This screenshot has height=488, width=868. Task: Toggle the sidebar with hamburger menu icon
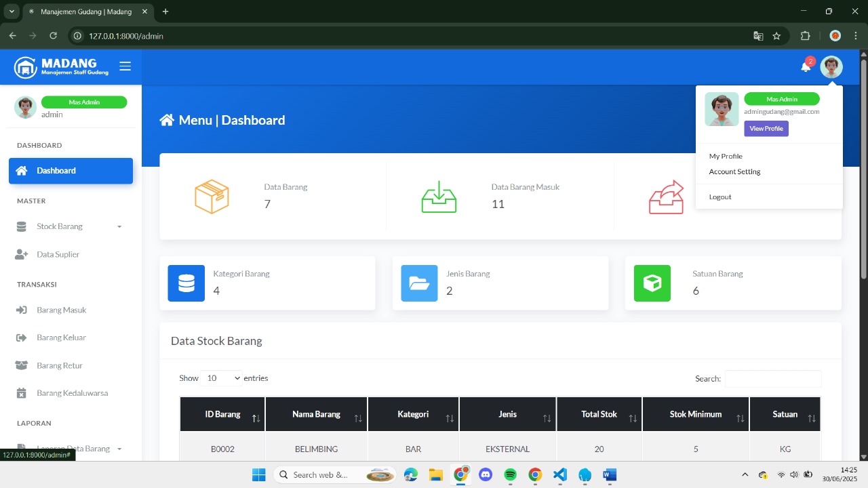pyautogui.click(x=125, y=66)
